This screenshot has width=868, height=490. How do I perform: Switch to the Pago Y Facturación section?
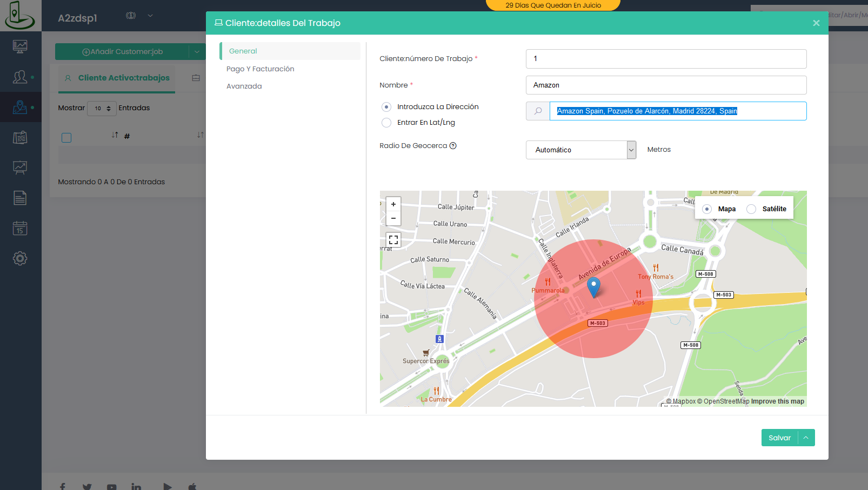(261, 69)
